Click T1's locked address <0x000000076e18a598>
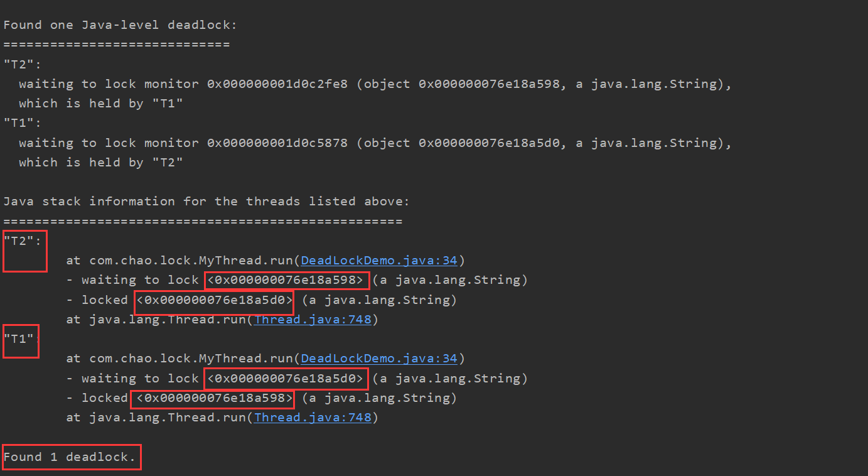This screenshot has width=868, height=476. click(x=215, y=398)
